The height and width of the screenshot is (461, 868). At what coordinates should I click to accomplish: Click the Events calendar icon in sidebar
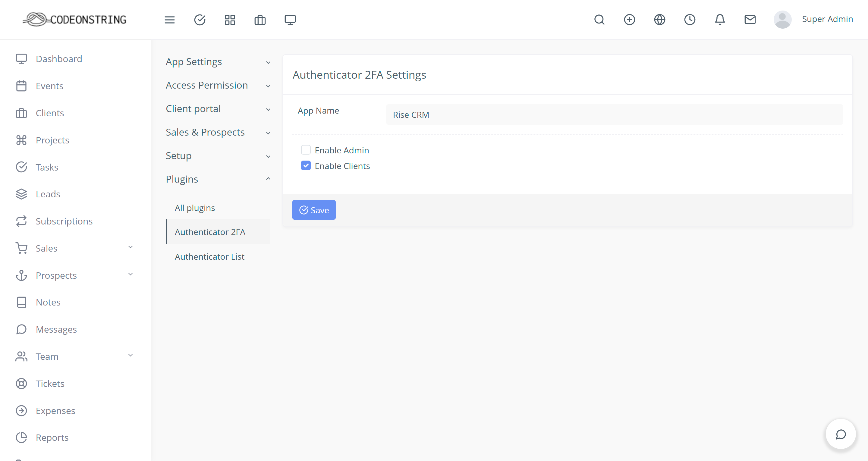click(21, 86)
